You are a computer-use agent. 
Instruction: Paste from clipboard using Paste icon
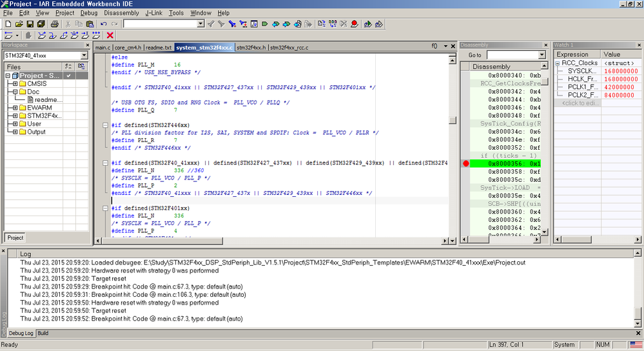tap(90, 24)
